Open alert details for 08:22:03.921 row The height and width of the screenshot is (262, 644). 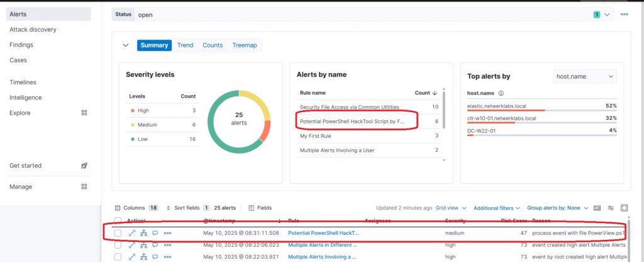pos(132,257)
